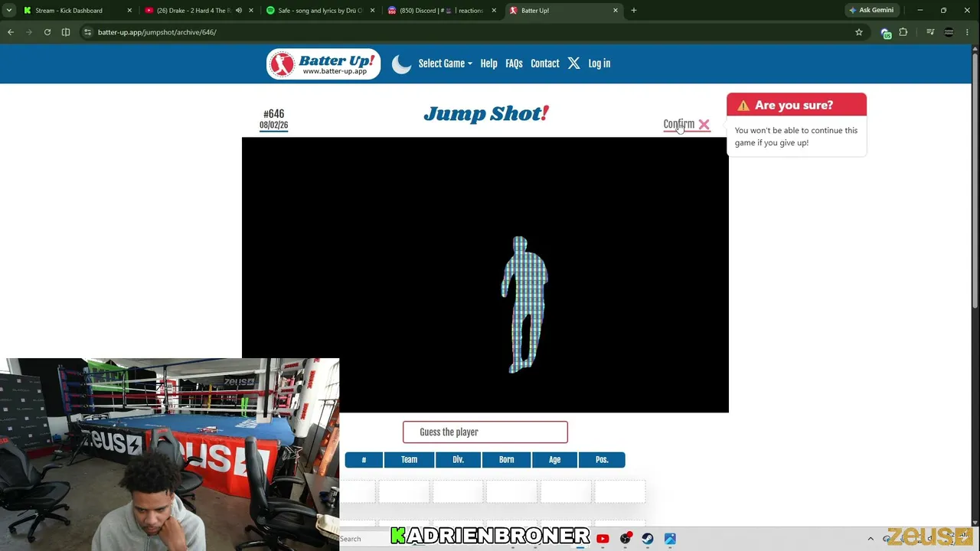Screen dimensions: 980x551
Task: Switch to the Drake YouTube tab
Action: point(191,11)
